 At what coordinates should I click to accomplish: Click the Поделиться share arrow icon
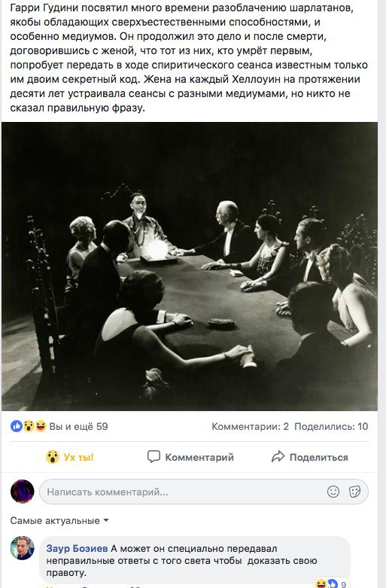pos(278,457)
